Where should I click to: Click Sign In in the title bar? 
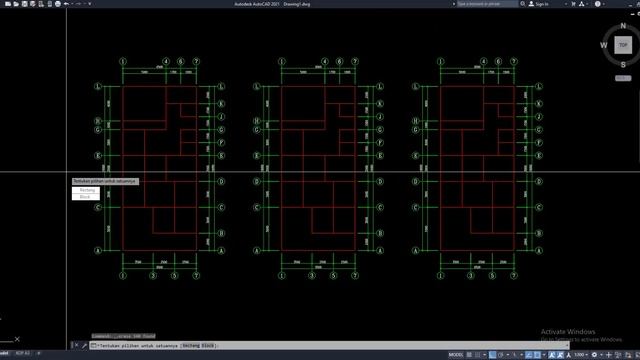pos(542,4)
